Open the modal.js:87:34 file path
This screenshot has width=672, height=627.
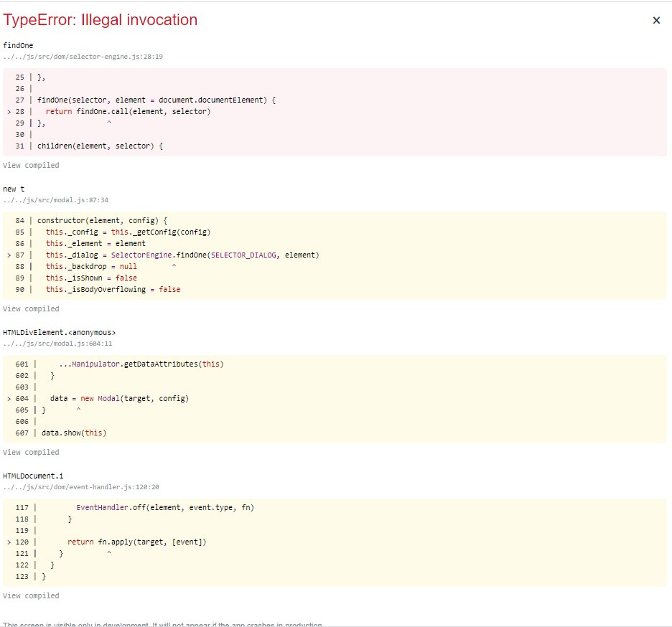coord(55,199)
